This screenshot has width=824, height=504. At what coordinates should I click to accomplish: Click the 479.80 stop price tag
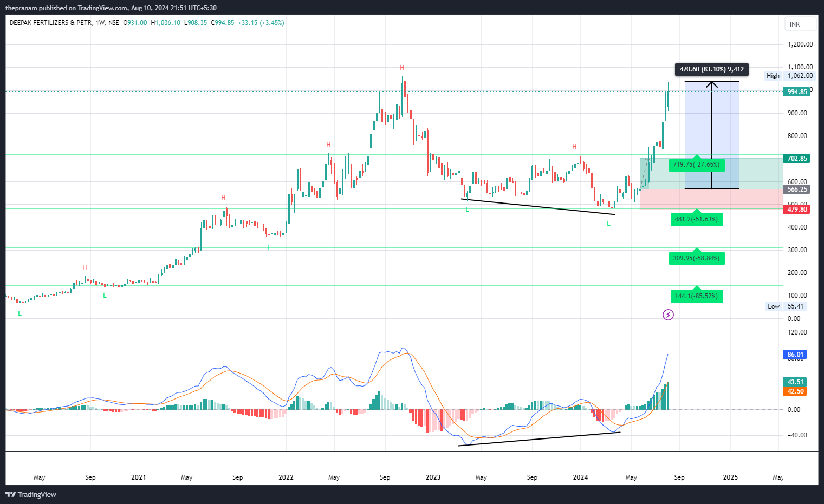[797, 210]
